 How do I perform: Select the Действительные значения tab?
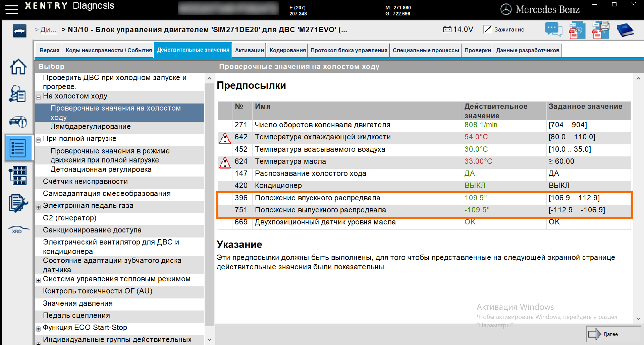click(x=193, y=50)
